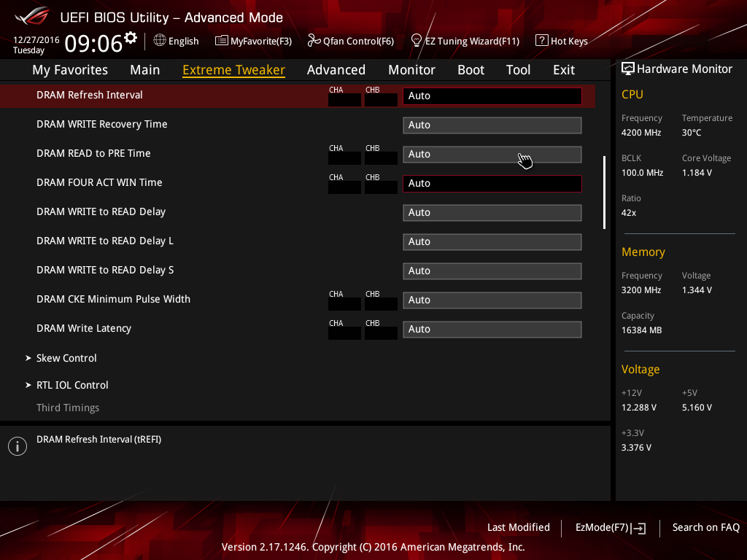Open the Monitor tab
Image resolution: width=747 pixels, height=560 pixels.
411,70
